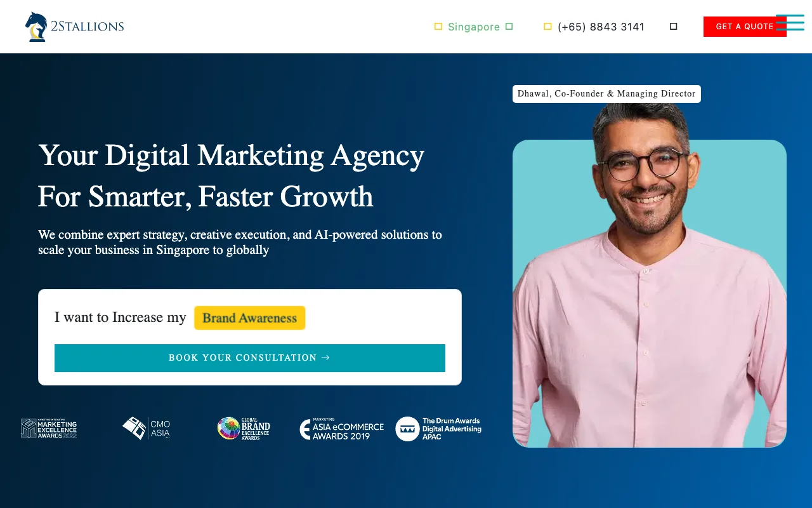Screen dimensions: 812x508
Task: Click the Asia eCommerce Awards 2019 logo
Action: coord(342,429)
